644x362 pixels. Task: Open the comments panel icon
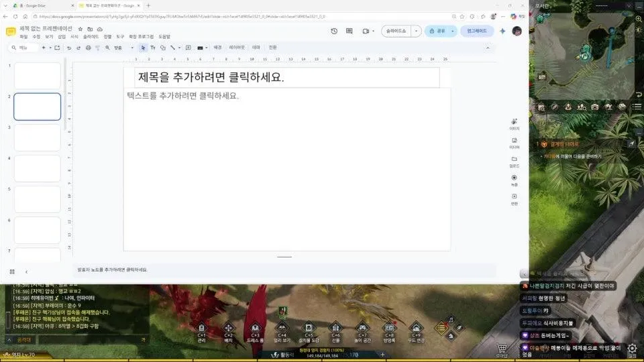click(x=349, y=32)
